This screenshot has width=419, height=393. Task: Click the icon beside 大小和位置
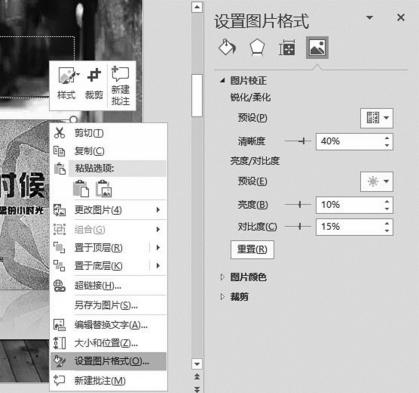(59, 343)
